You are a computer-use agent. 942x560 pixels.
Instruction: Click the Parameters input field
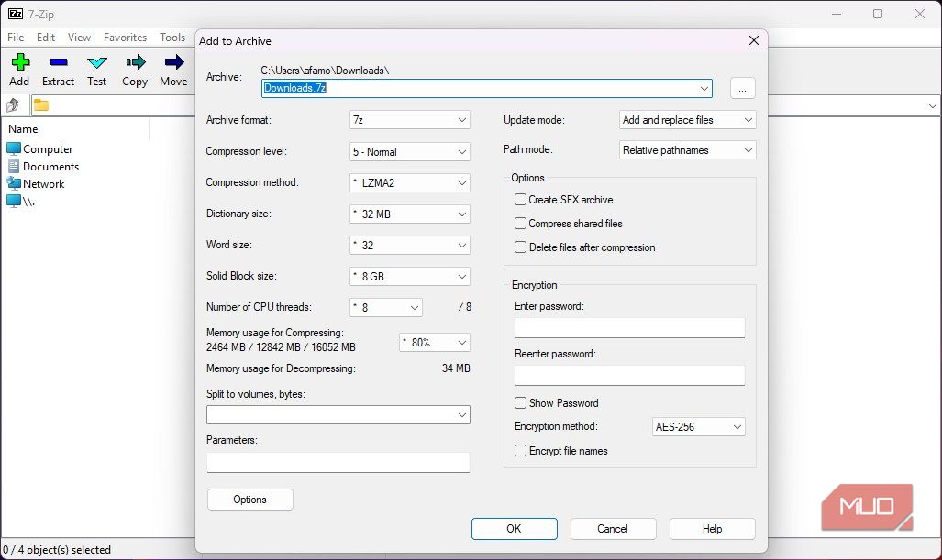point(338,462)
